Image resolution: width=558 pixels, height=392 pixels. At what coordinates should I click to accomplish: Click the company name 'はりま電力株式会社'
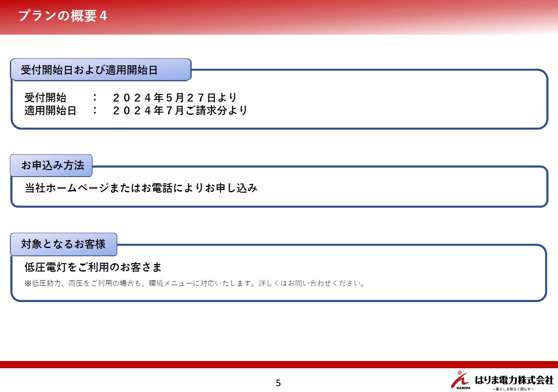(x=514, y=380)
